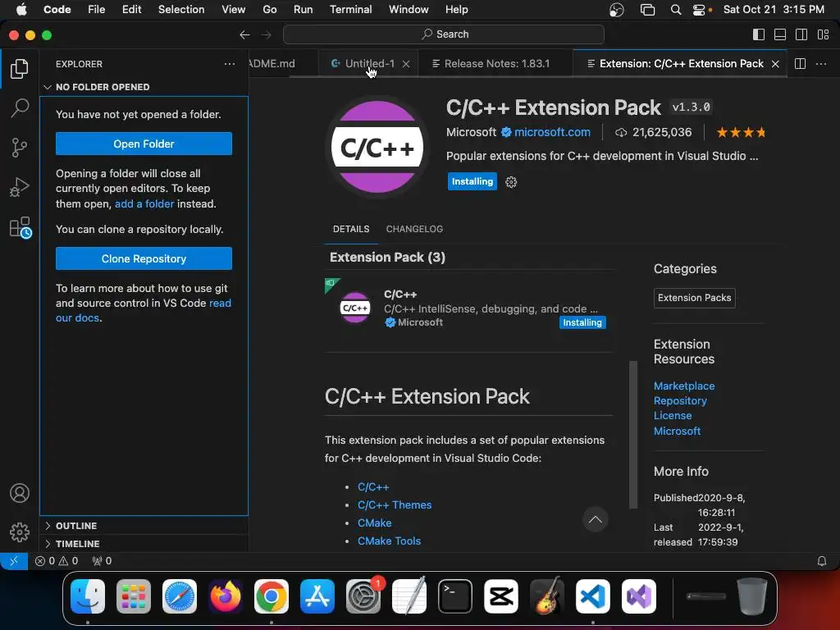The height and width of the screenshot is (630, 840).
Task: Open the customize layout icon
Action: (x=823, y=34)
